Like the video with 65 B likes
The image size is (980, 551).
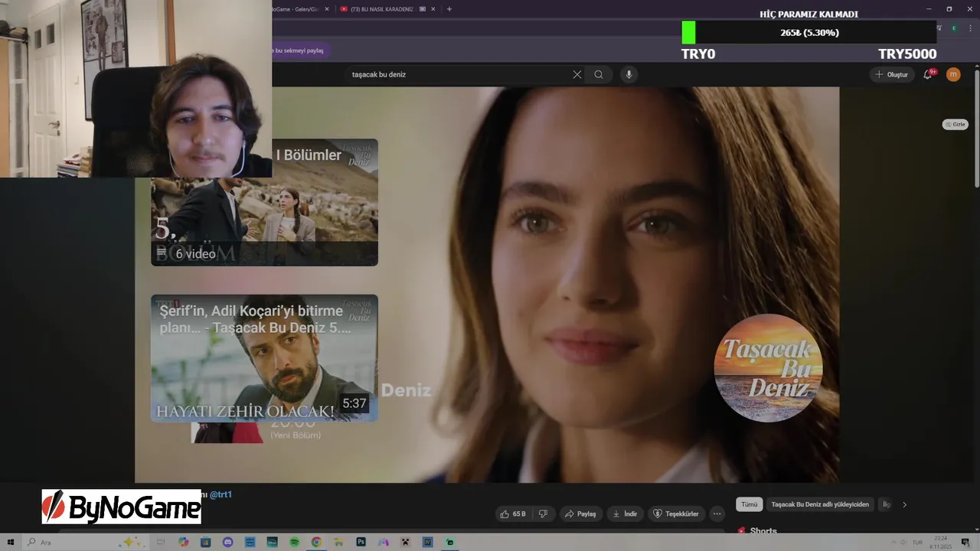tap(513, 514)
